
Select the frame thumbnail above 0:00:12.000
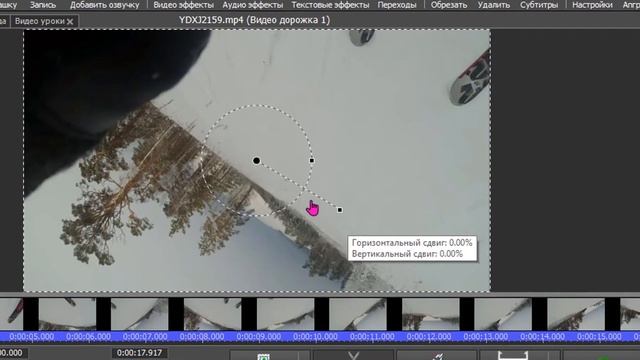431,314
